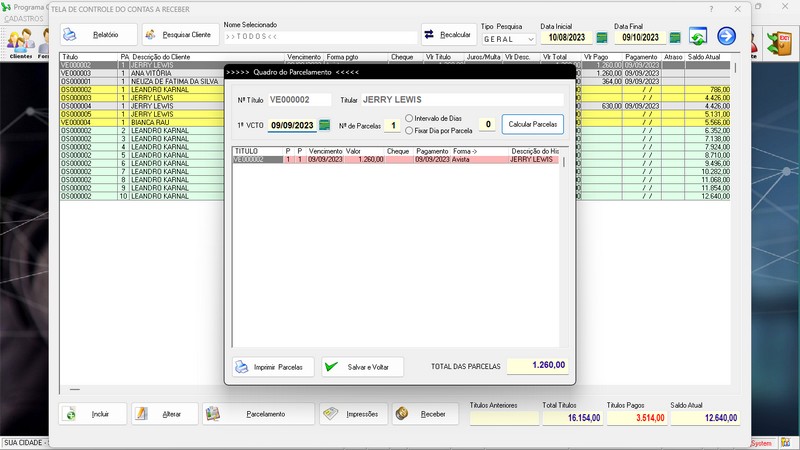Click the green refresh icon top right
This screenshot has width=800, height=450.
pyautogui.click(x=697, y=36)
